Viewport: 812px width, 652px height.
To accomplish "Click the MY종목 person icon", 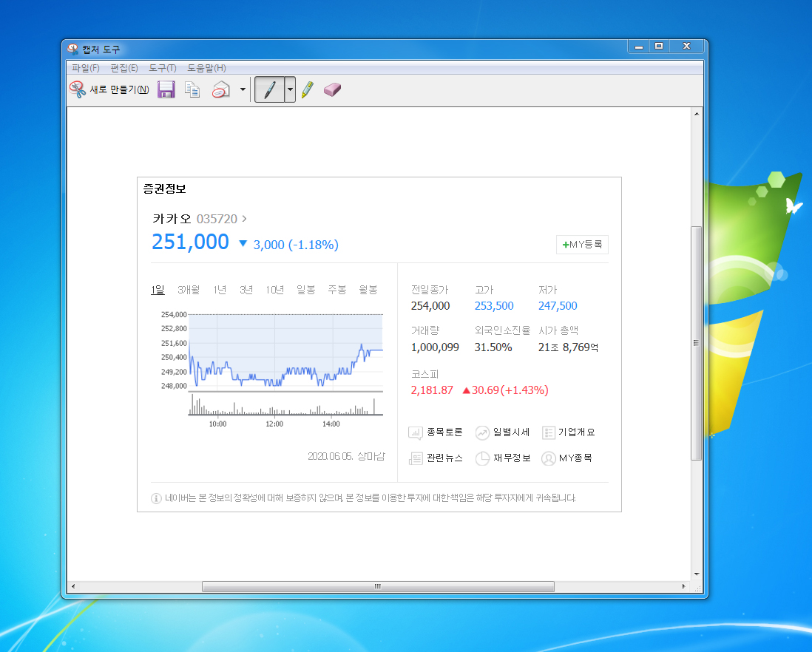I will tap(549, 458).
